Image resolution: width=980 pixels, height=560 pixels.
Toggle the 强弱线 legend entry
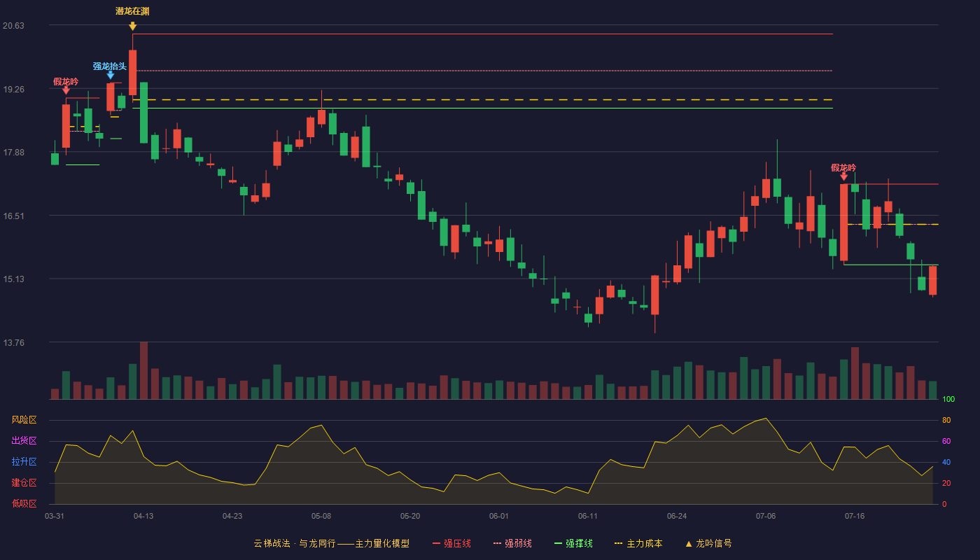(512, 543)
